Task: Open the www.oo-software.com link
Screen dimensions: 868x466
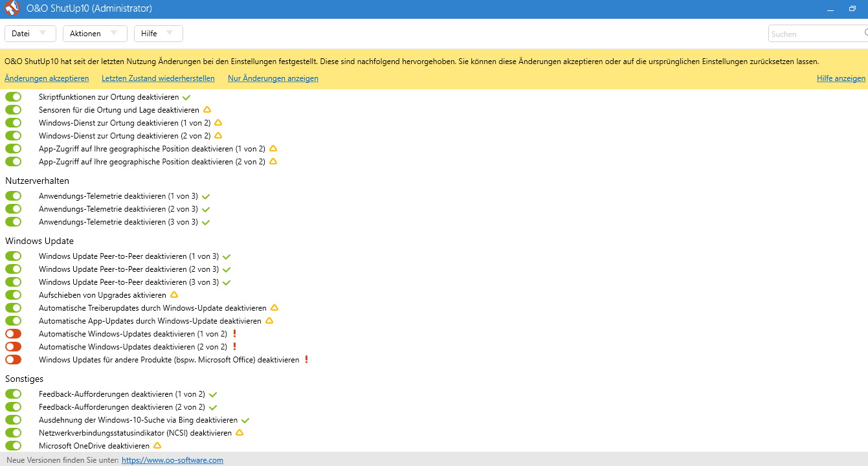Action: 172,460
